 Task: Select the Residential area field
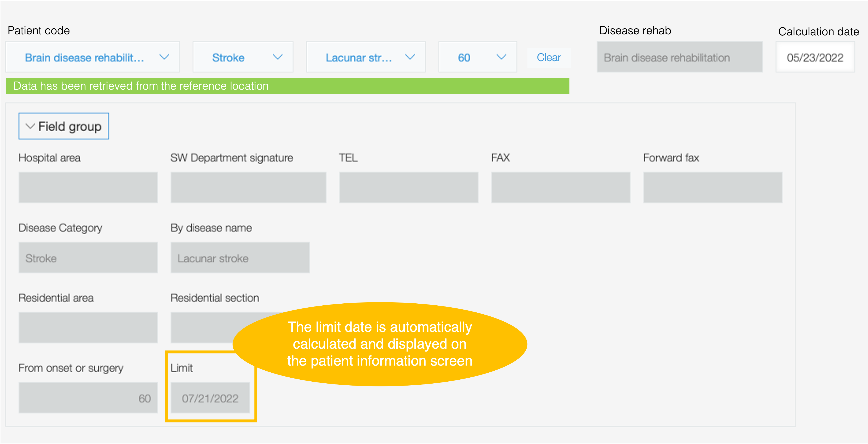88,328
